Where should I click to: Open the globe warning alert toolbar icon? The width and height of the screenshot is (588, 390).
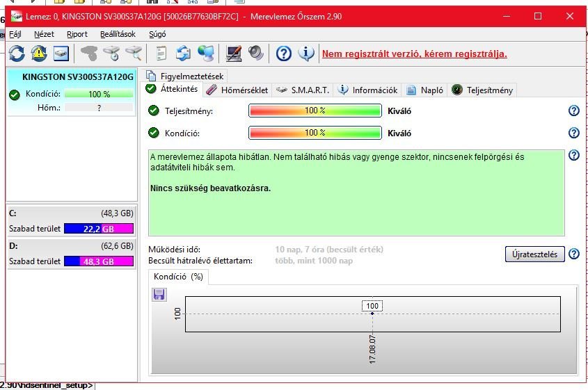point(39,54)
